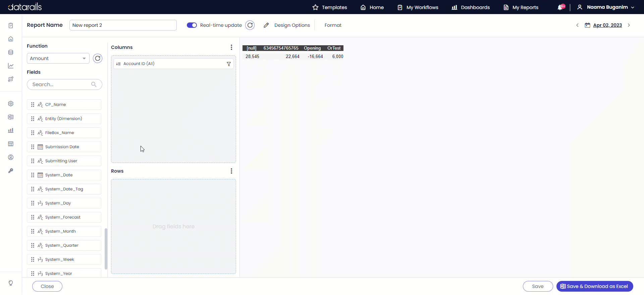The height and width of the screenshot is (295, 644).
Task: Open Columns three-dot options menu
Action: 231,47
